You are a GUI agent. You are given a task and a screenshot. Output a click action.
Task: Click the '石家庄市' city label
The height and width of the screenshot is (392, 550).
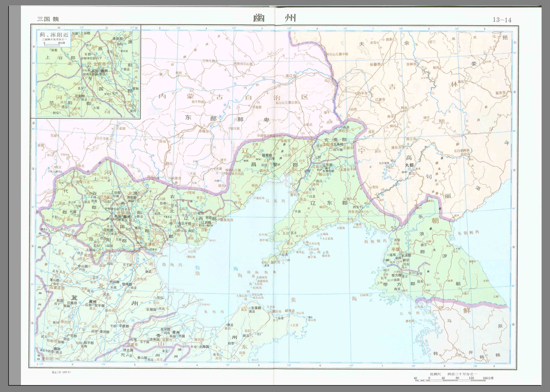tap(57, 288)
